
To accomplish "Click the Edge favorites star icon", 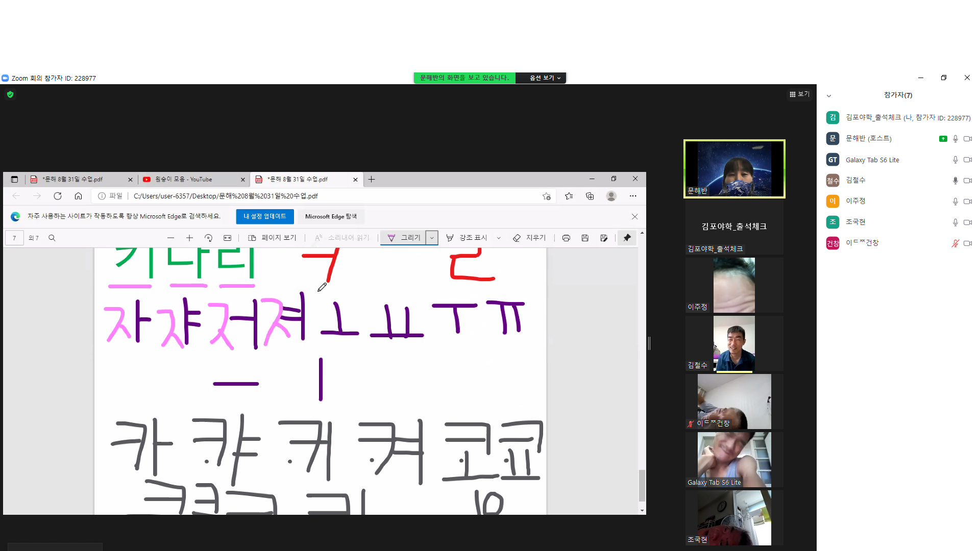I will coord(569,196).
